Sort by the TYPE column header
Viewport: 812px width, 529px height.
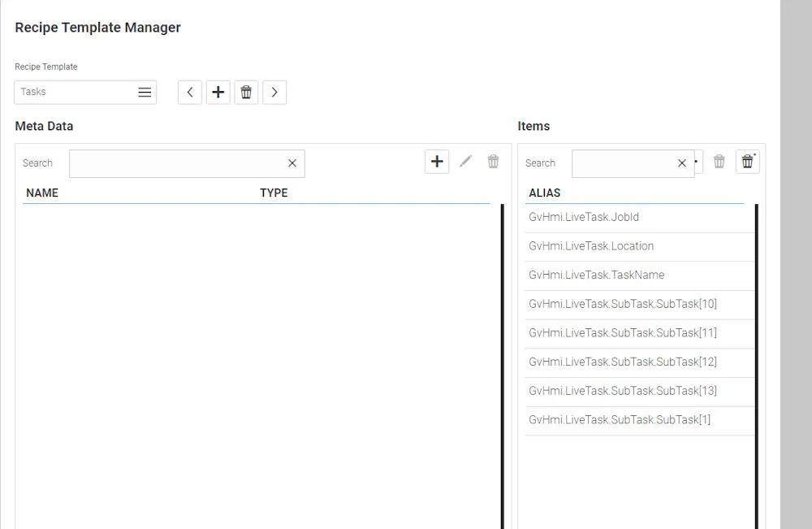[x=274, y=193]
